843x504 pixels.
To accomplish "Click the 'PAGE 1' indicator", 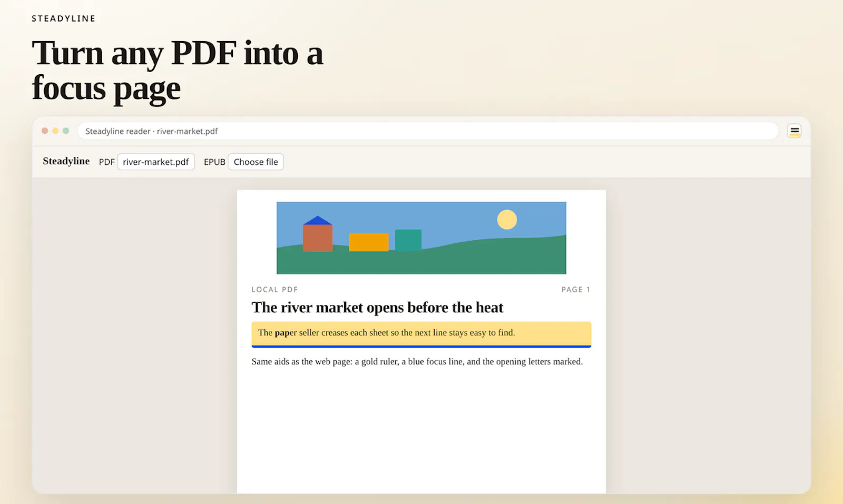I will coord(576,290).
